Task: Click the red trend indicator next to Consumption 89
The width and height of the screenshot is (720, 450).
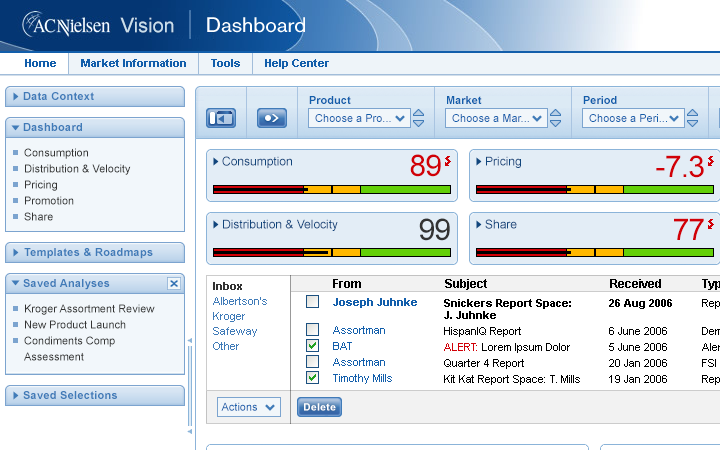Action: [x=448, y=160]
